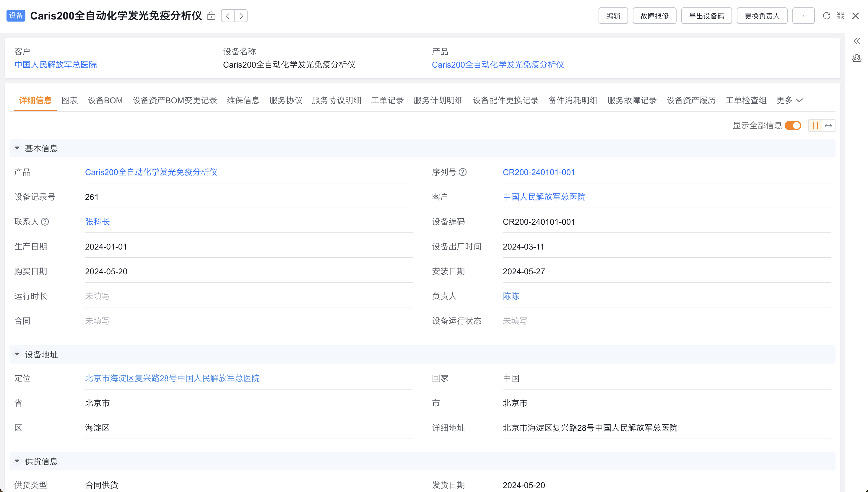The image size is (868, 492).
Task: Click 区 value 海淀区
Action: (97, 428)
